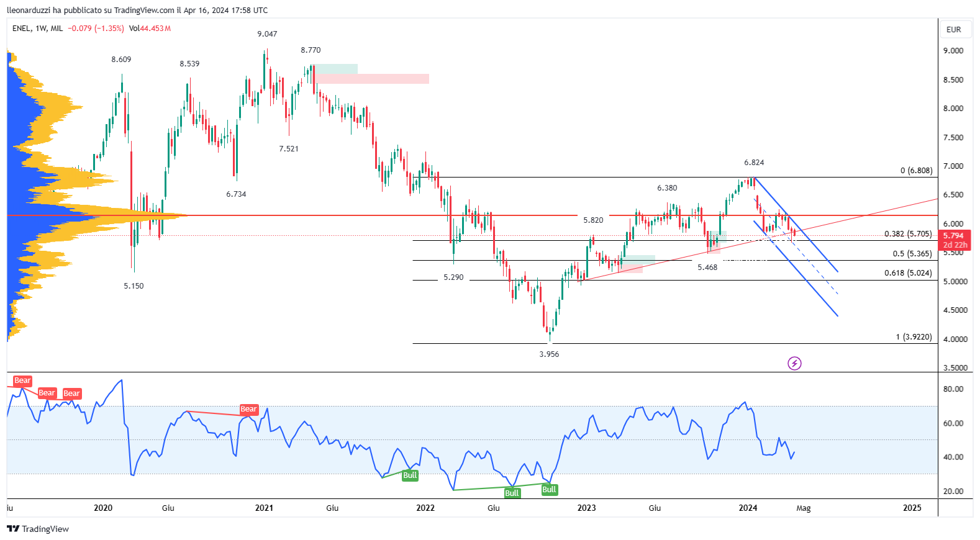Screen dimensions: 980x540
Task: Click 2023 on the time axis
Action: [x=586, y=508]
